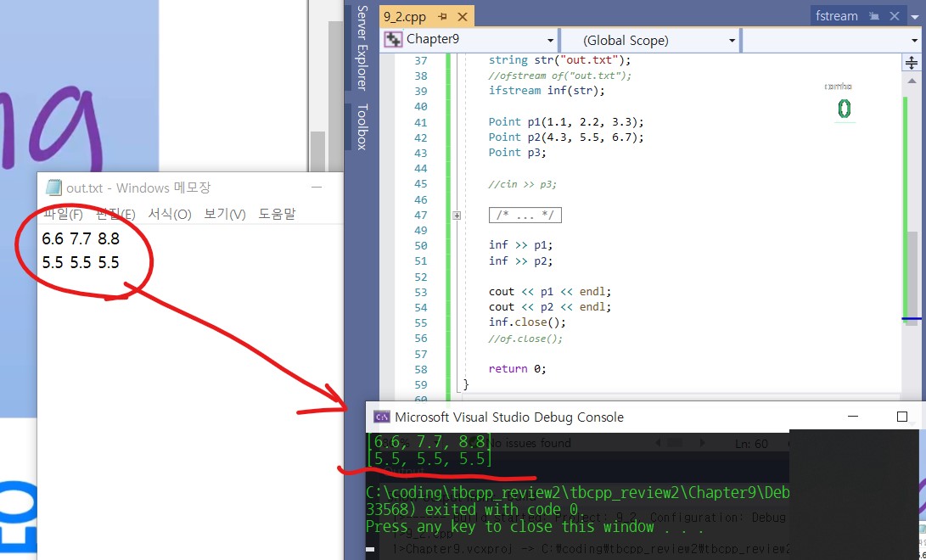
Task: Pin the 9_2.cpp editor tab
Action: tap(442, 17)
